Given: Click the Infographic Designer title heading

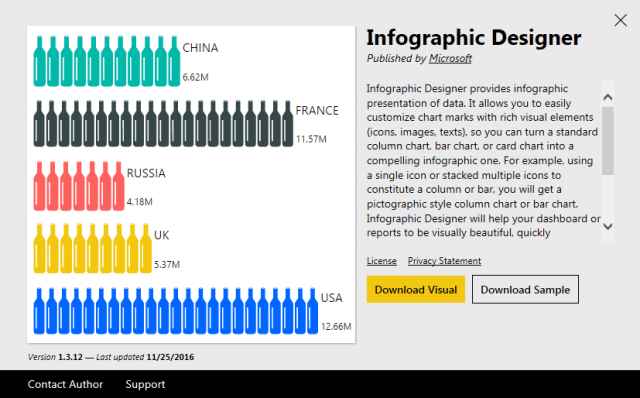Looking at the screenshot, I should (x=473, y=38).
